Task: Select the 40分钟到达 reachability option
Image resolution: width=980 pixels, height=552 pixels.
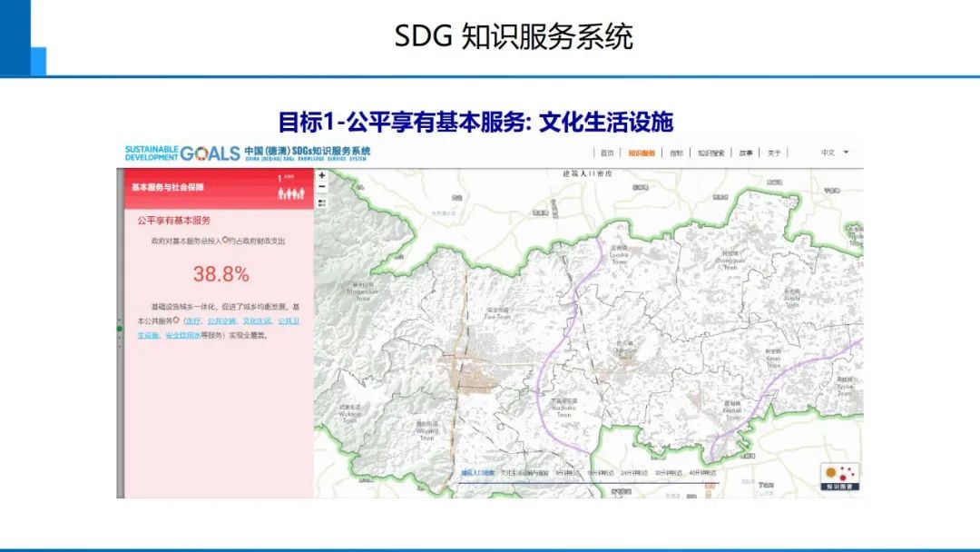Action: [x=701, y=473]
